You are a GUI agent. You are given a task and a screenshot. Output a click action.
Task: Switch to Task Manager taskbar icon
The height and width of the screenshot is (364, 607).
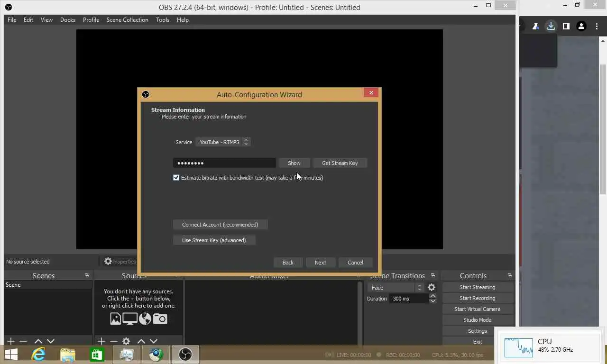tap(126, 354)
